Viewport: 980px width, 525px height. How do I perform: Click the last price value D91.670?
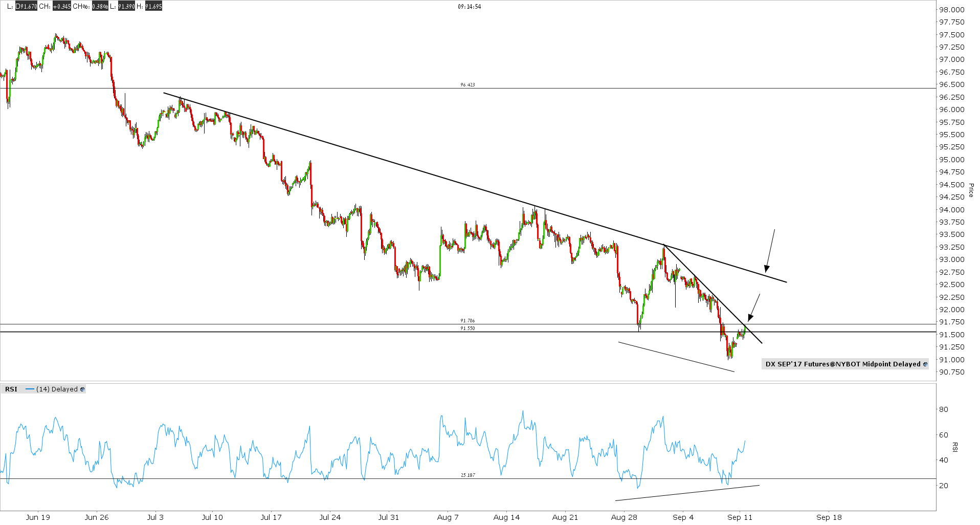(26, 7)
